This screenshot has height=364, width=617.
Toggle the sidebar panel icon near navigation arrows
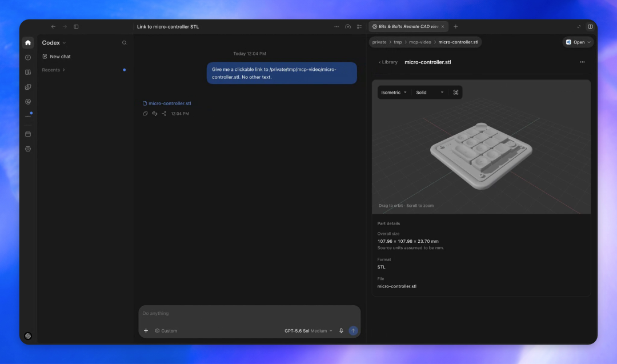pyautogui.click(x=76, y=27)
